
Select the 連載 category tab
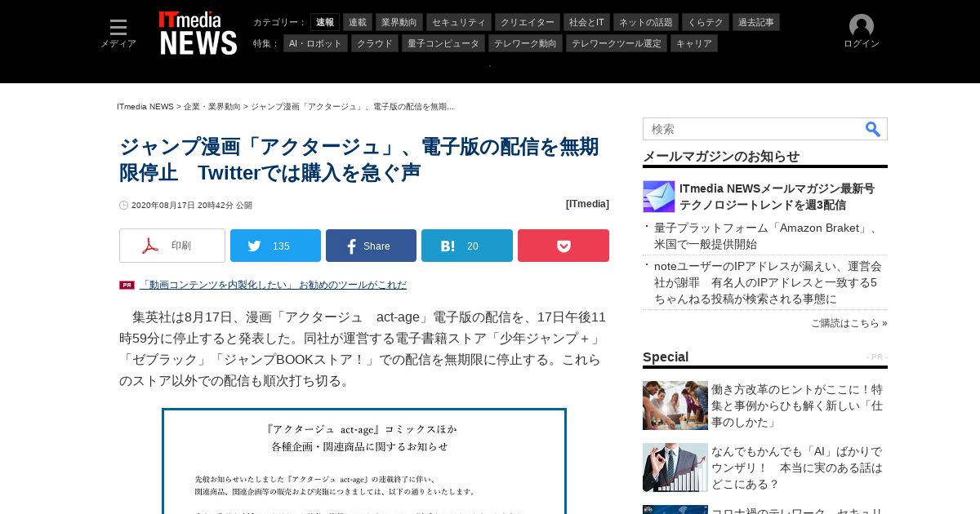(x=358, y=22)
